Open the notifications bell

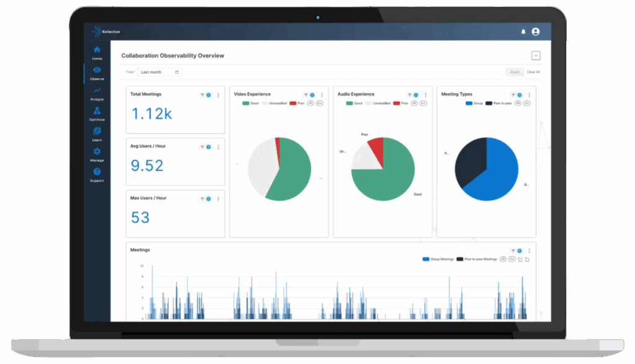coord(523,32)
